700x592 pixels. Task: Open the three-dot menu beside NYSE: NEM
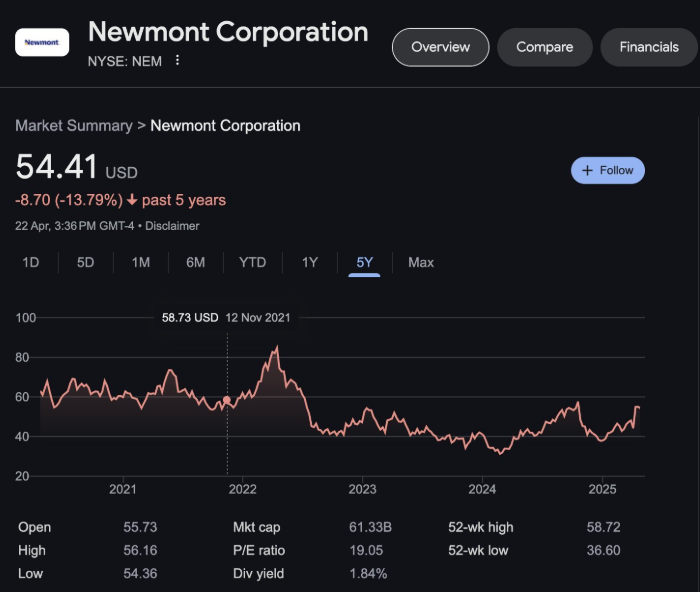[178, 60]
